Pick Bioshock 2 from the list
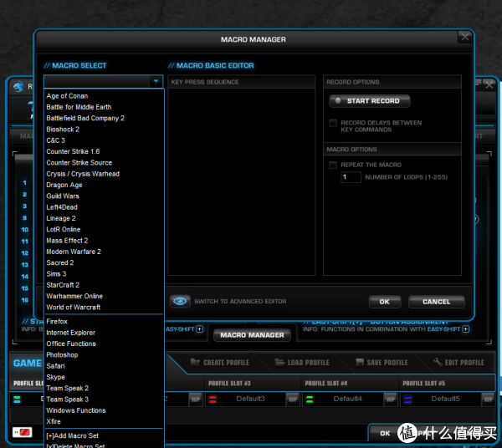This screenshot has height=448, width=502. tap(63, 130)
